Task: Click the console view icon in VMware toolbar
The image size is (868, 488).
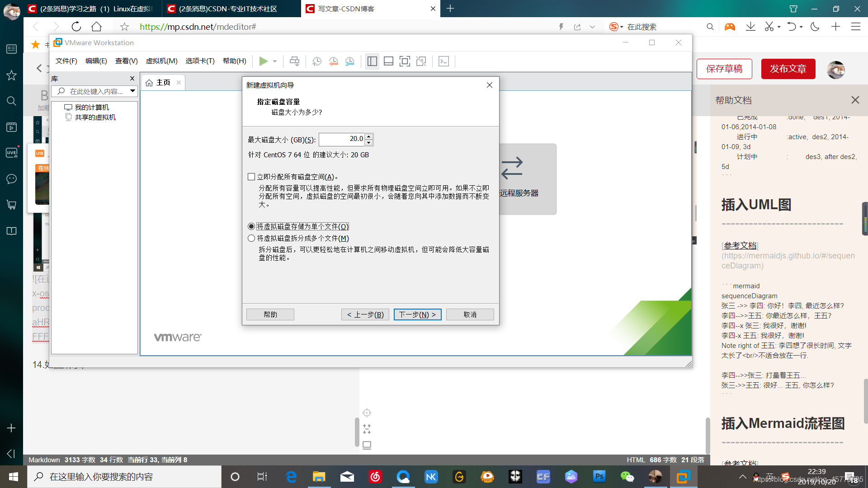Action: [443, 61]
